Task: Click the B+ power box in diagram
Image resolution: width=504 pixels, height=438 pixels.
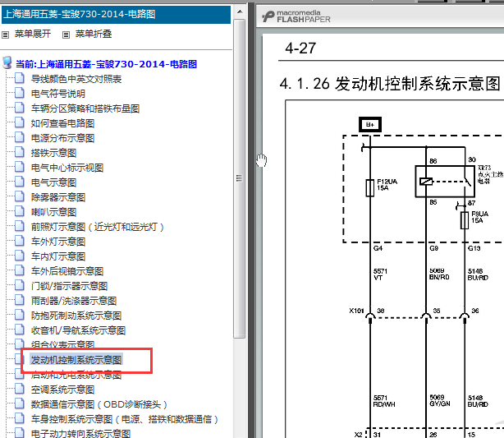Action: (x=370, y=125)
